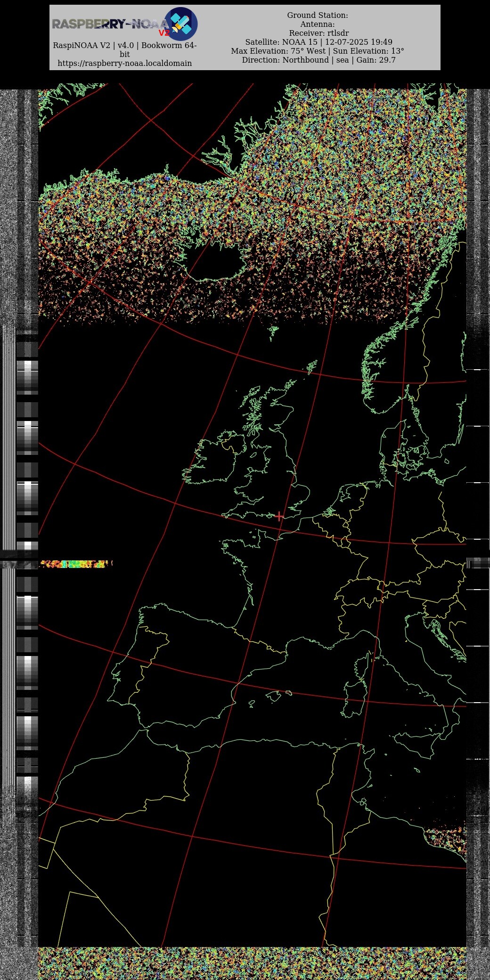
Task: Click the 'Satellite: NOAA 15 | 12-07-2025 19:49' line
Action: 318,42
